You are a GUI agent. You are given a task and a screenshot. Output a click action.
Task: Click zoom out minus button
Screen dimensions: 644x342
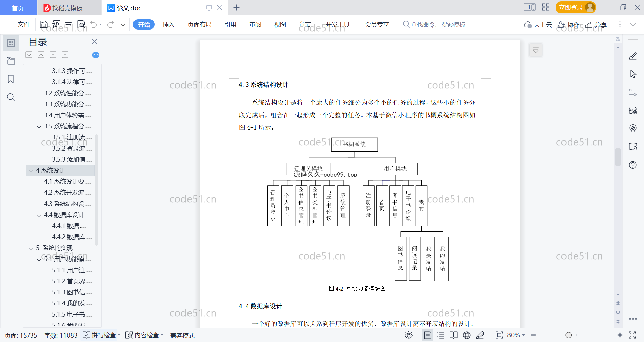coord(533,335)
